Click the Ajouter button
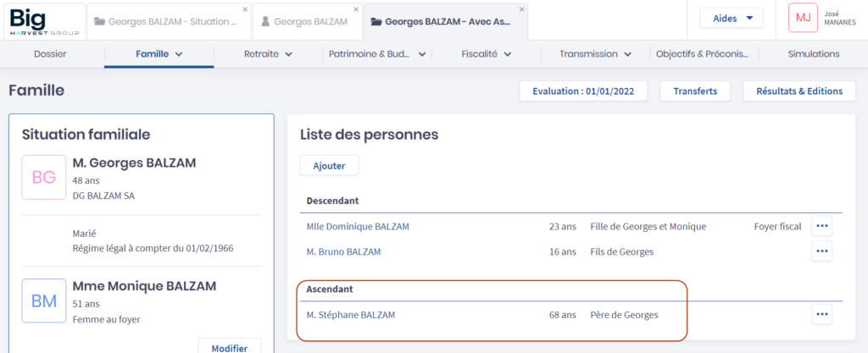Screen dimensions: 868x353 [329, 166]
